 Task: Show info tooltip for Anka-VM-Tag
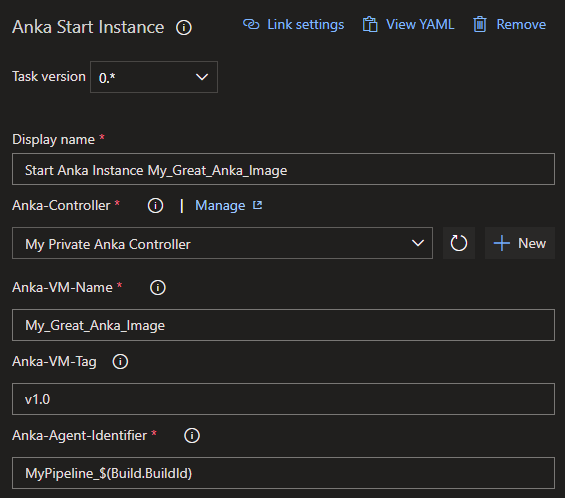pos(120,361)
